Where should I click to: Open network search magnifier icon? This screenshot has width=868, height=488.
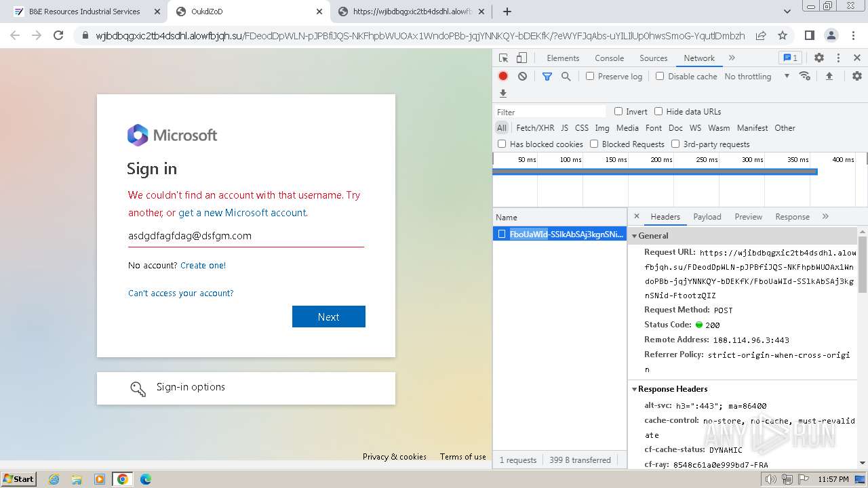pyautogui.click(x=566, y=77)
